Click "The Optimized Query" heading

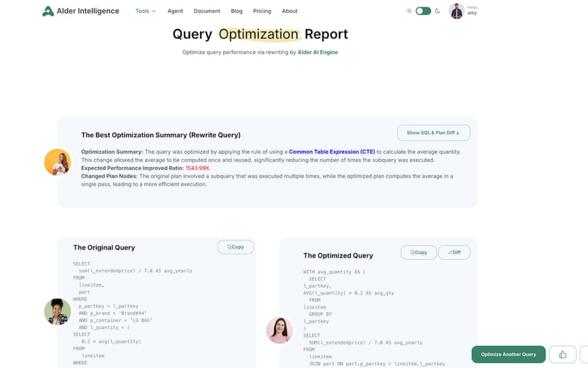pyautogui.click(x=338, y=255)
